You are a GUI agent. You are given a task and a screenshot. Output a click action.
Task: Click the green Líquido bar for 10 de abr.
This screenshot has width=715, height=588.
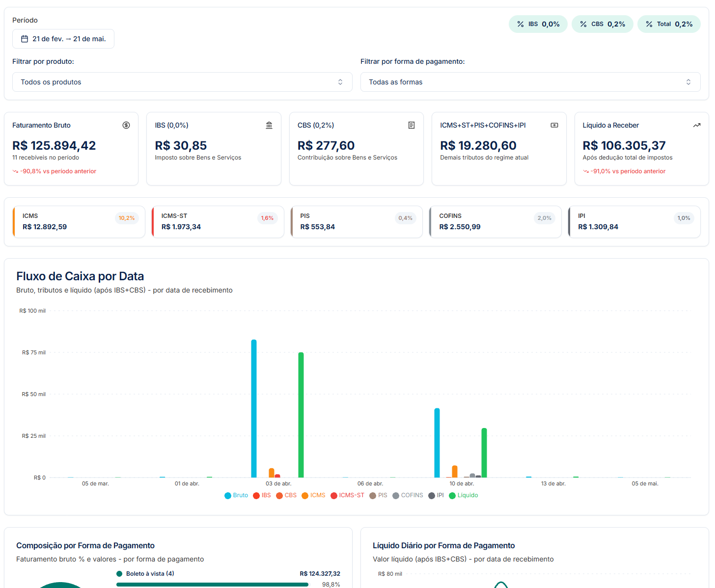[x=484, y=453]
